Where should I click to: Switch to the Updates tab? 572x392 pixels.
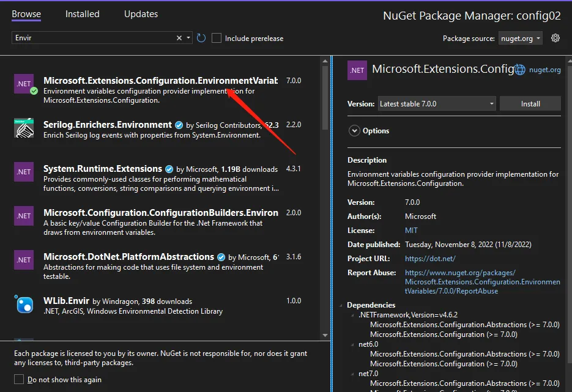[141, 14]
